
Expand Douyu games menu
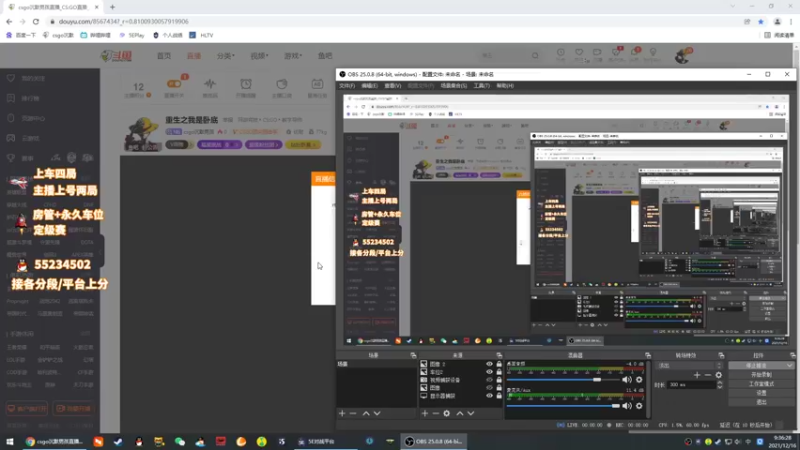(293, 56)
